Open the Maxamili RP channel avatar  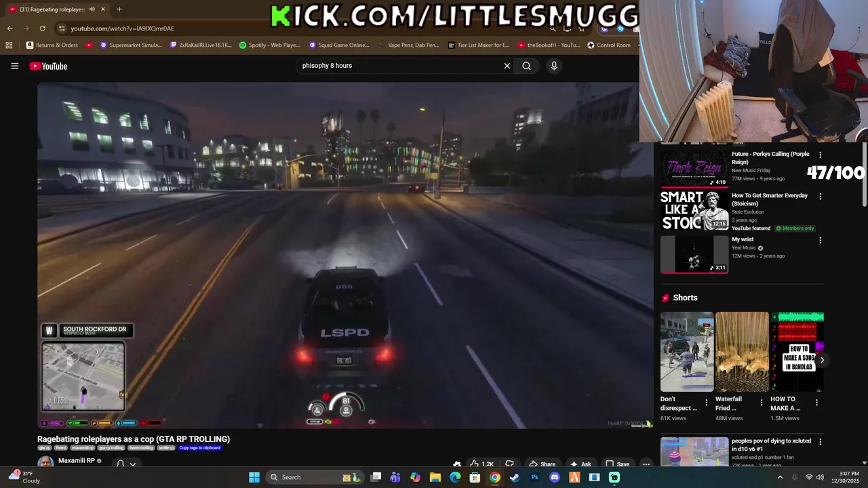pos(45,462)
